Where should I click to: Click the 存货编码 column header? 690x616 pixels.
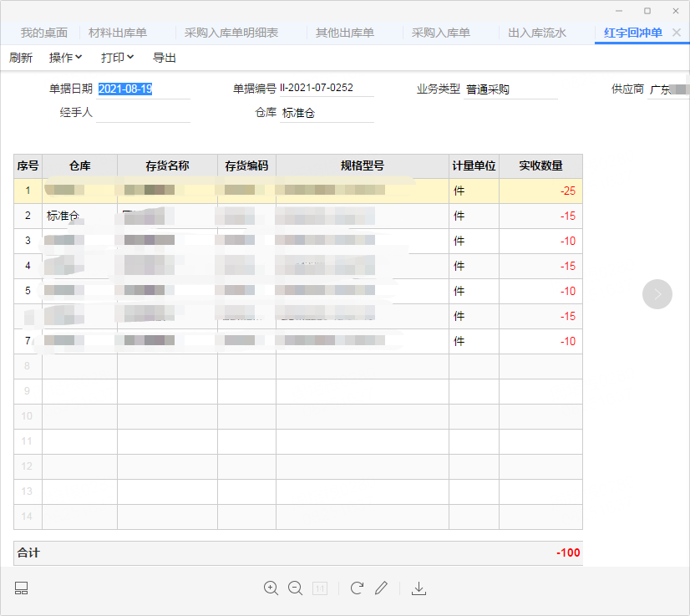(x=246, y=166)
